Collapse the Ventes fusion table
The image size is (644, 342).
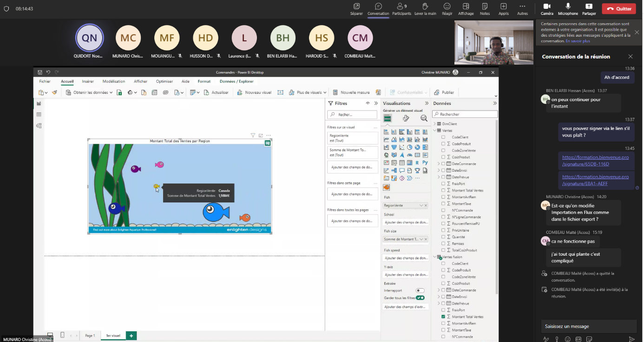pos(435,257)
